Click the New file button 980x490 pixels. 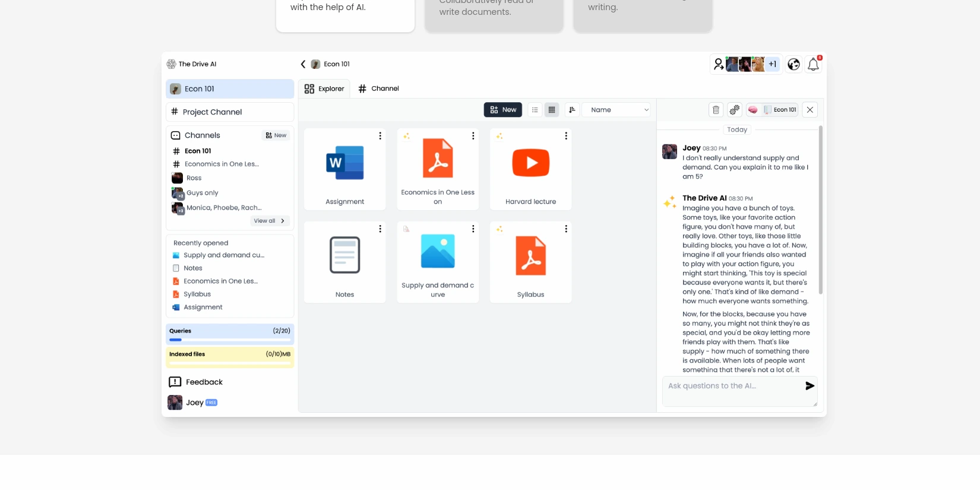point(502,110)
